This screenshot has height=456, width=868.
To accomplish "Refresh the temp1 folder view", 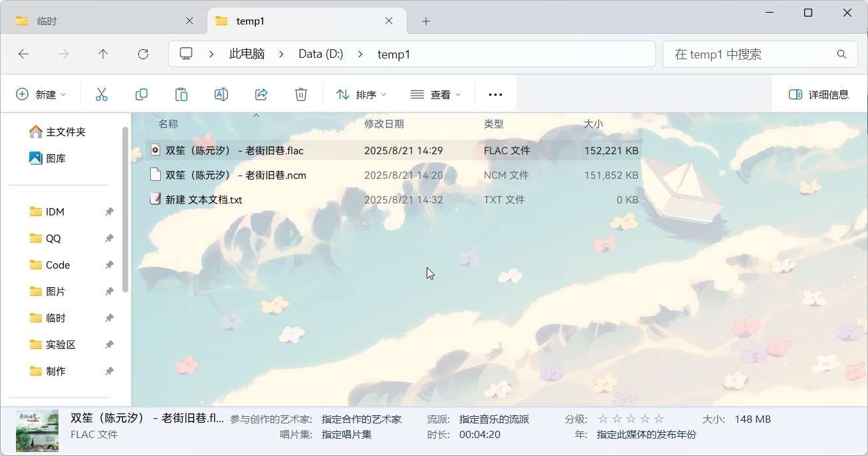I will click(x=143, y=55).
